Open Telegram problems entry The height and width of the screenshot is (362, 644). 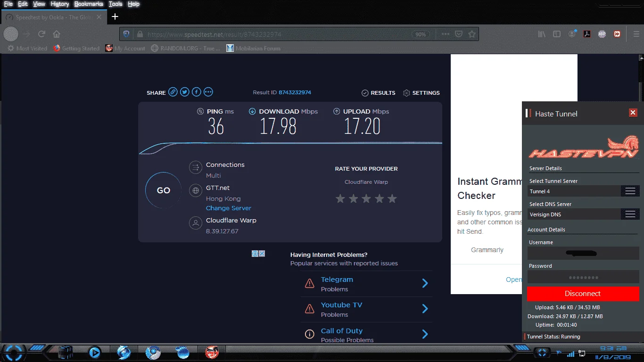click(366, 284)
